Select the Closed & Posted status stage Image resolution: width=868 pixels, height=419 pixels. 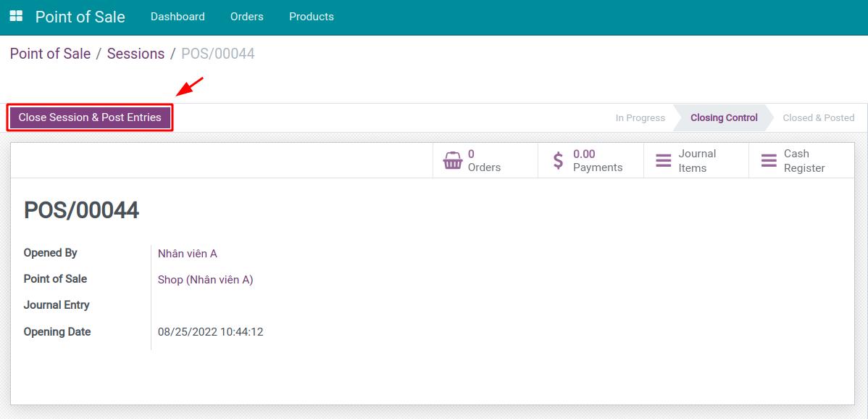pos(818,118)
